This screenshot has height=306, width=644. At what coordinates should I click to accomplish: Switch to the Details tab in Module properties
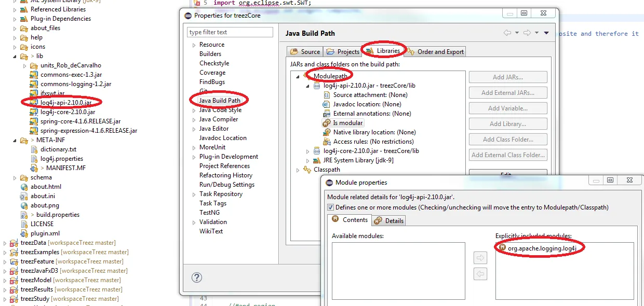coord(390,221)
